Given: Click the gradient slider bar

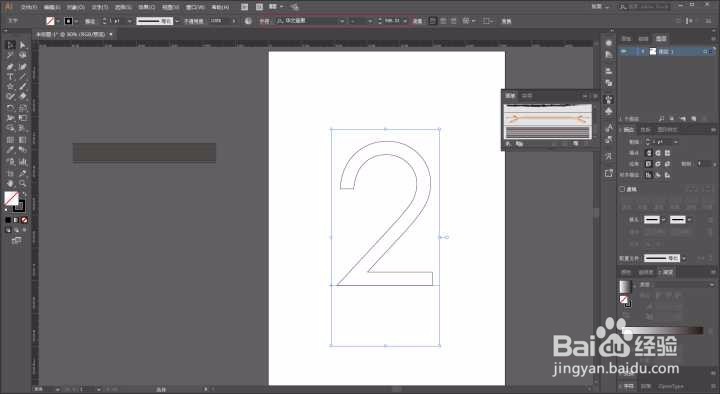Looking at the screenshot, I should pos(664,330).
